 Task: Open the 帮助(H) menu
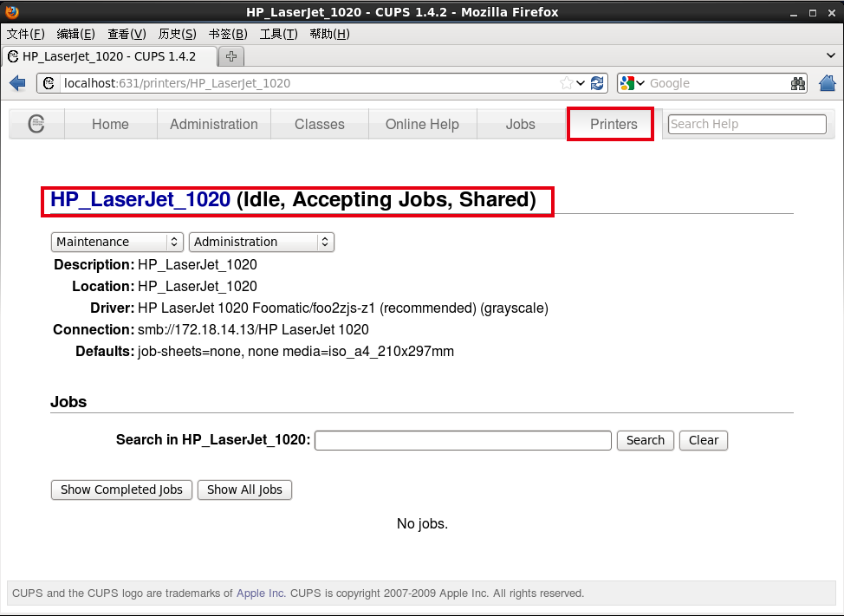tap(329, 34)
